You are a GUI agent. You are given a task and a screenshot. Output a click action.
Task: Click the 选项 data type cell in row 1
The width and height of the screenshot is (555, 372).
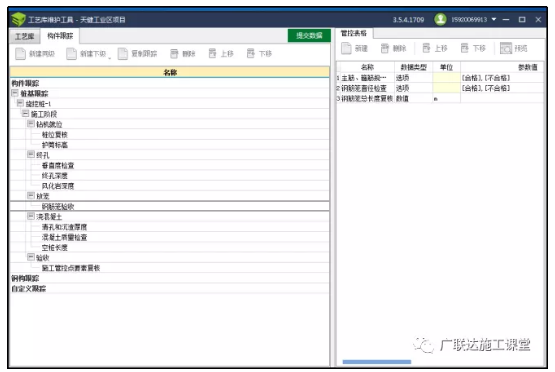click(x=413, y=78)
